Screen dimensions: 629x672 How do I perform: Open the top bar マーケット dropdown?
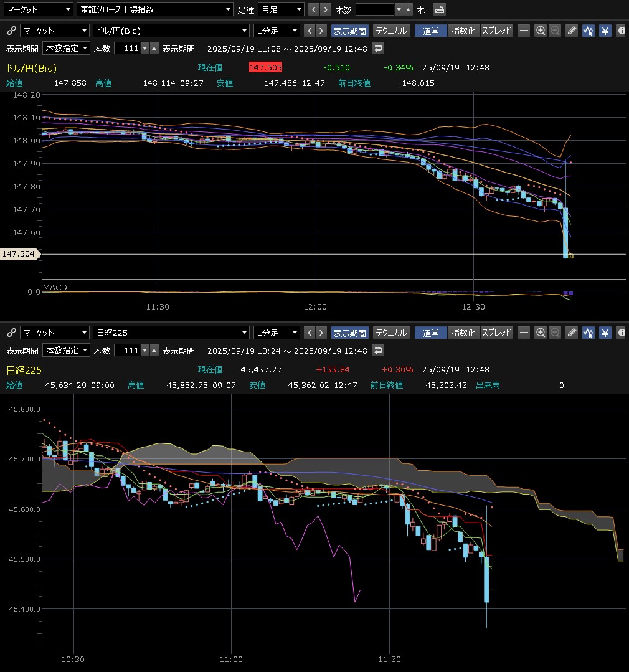pyautogui.click(x=38, y=9)
